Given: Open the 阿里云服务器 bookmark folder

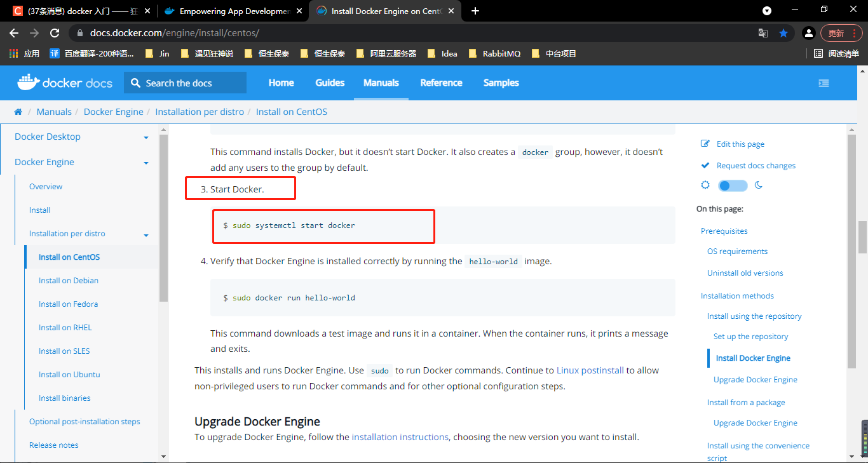Looking at the screenshot, I should [x=386, y=53].
